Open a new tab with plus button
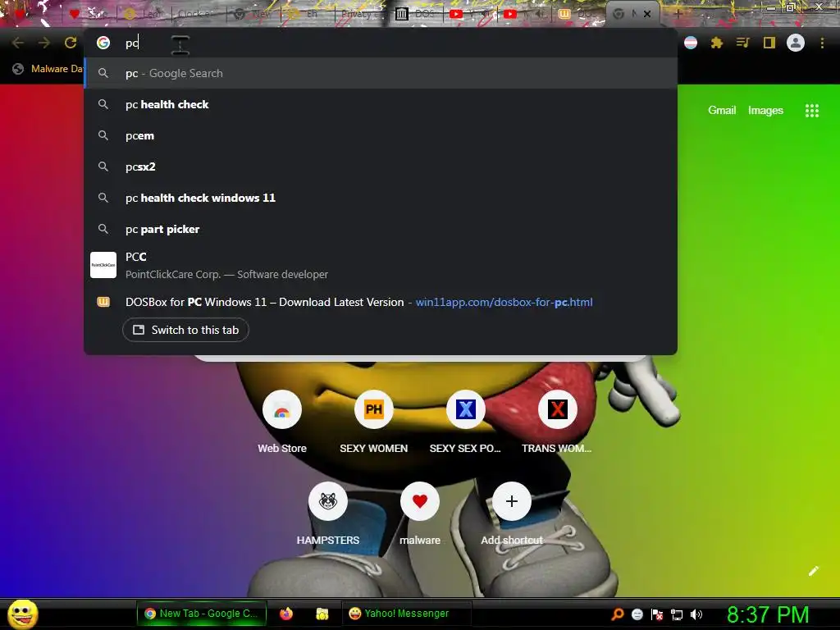Viewport: 840px width, 630px height. pos(677,14)
